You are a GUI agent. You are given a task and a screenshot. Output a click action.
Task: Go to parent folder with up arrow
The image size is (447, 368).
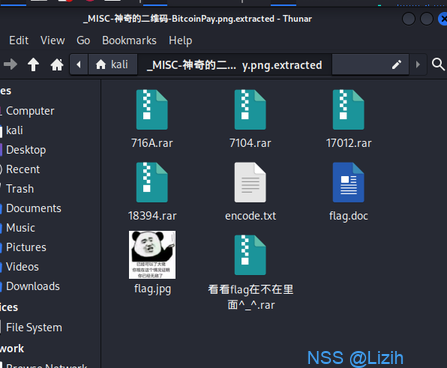33,64
